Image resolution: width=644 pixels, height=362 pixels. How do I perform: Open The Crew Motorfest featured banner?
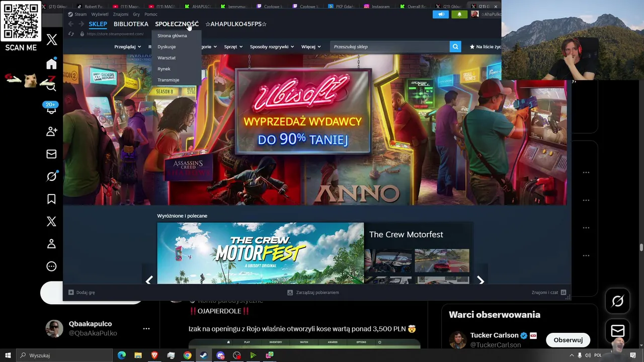pyautogui.click(x=260, y=253)
